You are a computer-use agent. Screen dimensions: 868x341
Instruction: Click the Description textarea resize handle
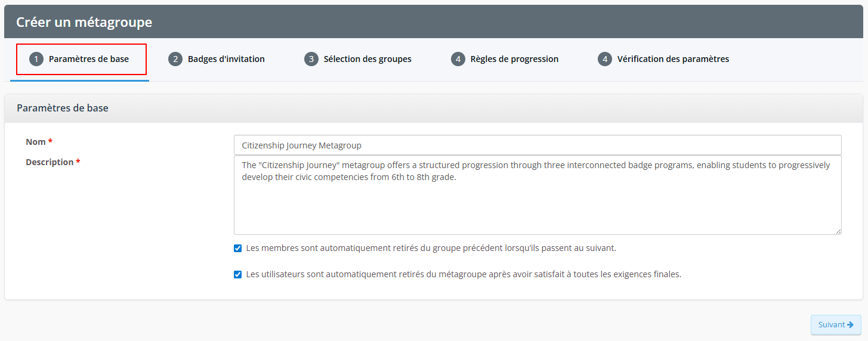(838, 231)
